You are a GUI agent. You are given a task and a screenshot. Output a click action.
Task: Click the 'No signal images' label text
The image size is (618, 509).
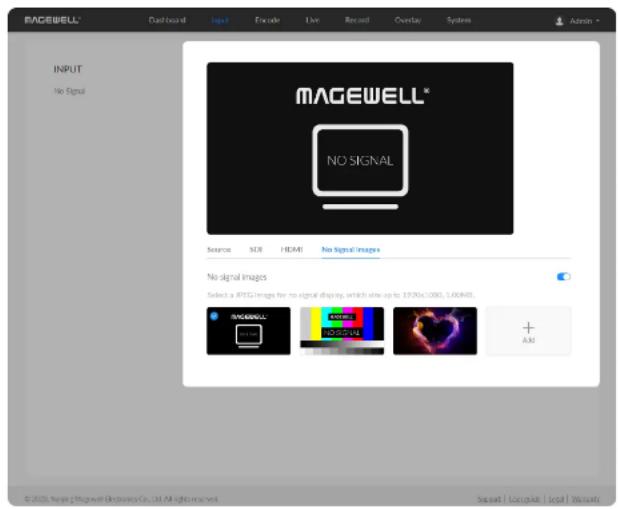click(237, 277)
